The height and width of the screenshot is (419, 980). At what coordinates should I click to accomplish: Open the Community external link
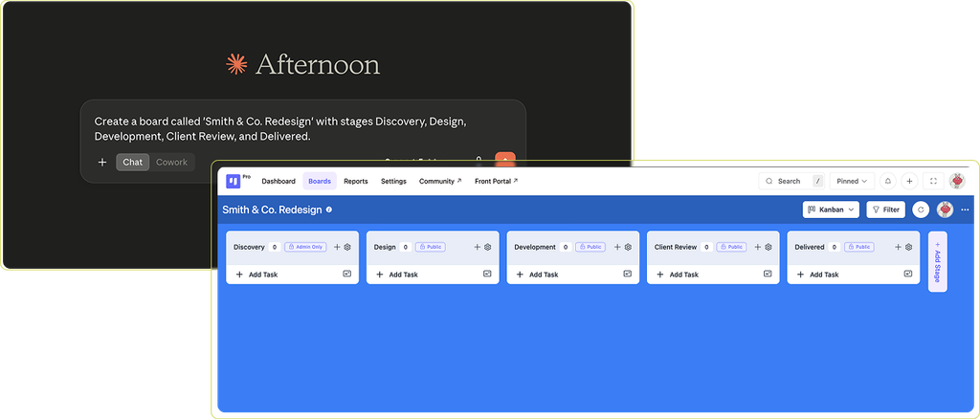coord(440,181)
